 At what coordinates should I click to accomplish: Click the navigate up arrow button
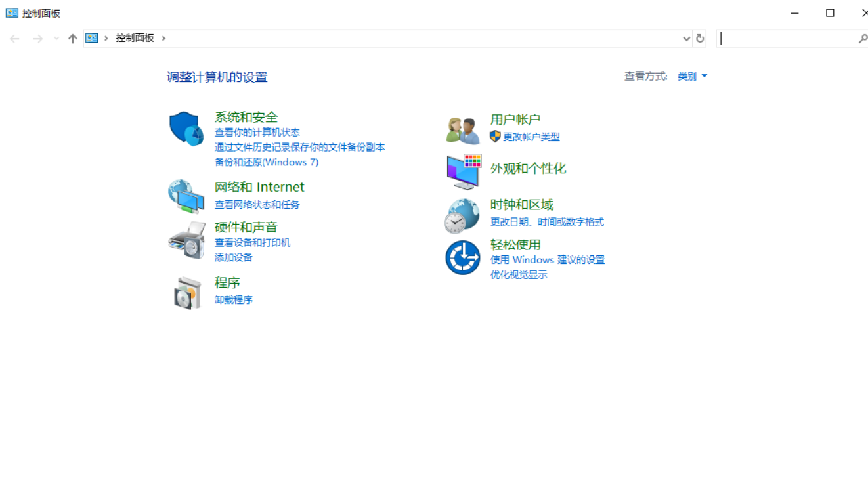click(72, 38)
